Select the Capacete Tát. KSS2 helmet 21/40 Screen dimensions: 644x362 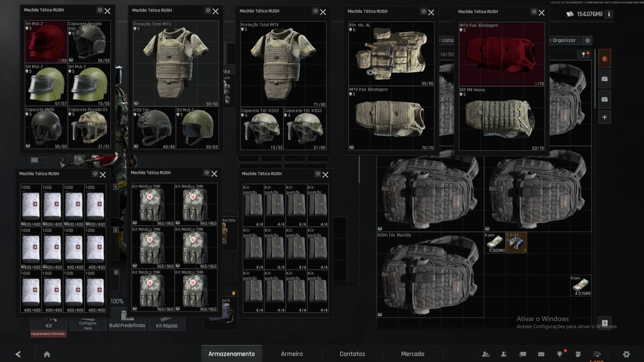pyautogui.click(x=305, y=129)
